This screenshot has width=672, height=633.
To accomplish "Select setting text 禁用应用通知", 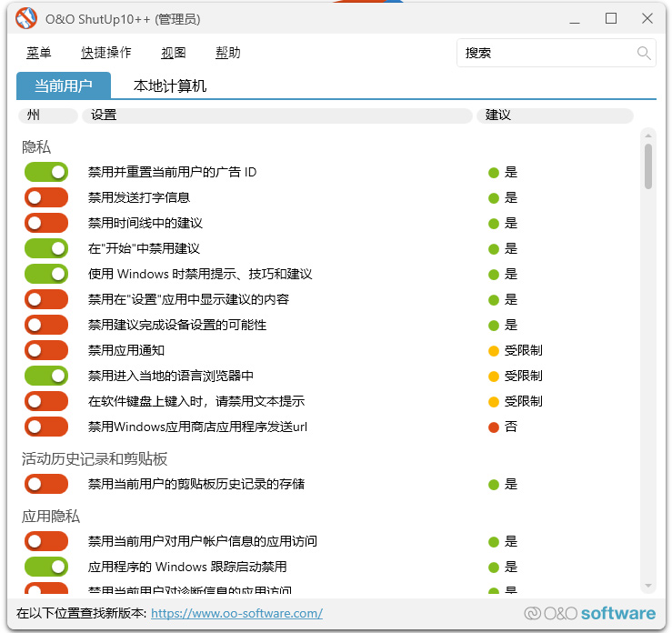I will [126, 350].
